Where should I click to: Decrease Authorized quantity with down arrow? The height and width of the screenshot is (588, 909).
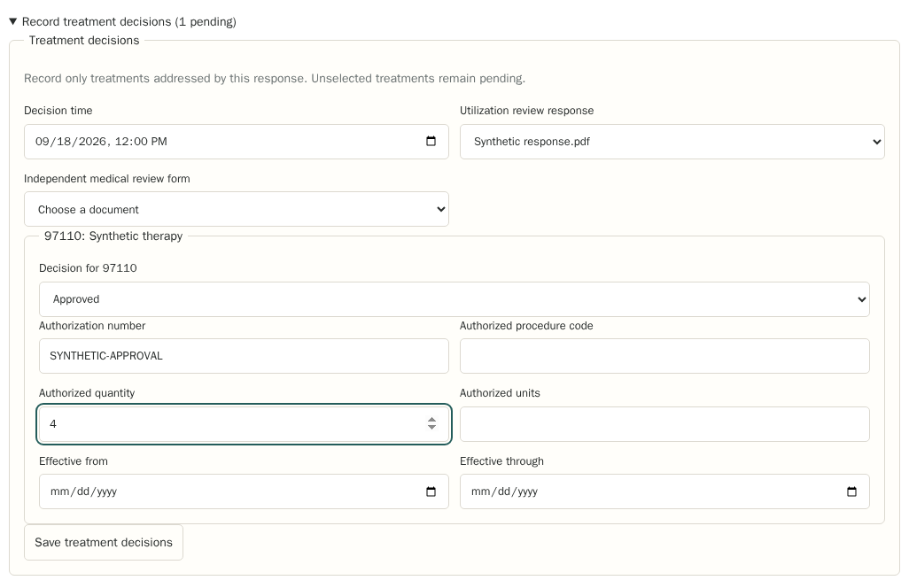pos(431,428)
